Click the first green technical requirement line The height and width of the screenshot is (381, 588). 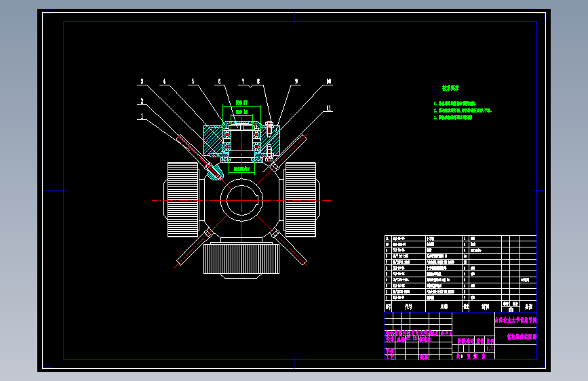coord(455,104)
